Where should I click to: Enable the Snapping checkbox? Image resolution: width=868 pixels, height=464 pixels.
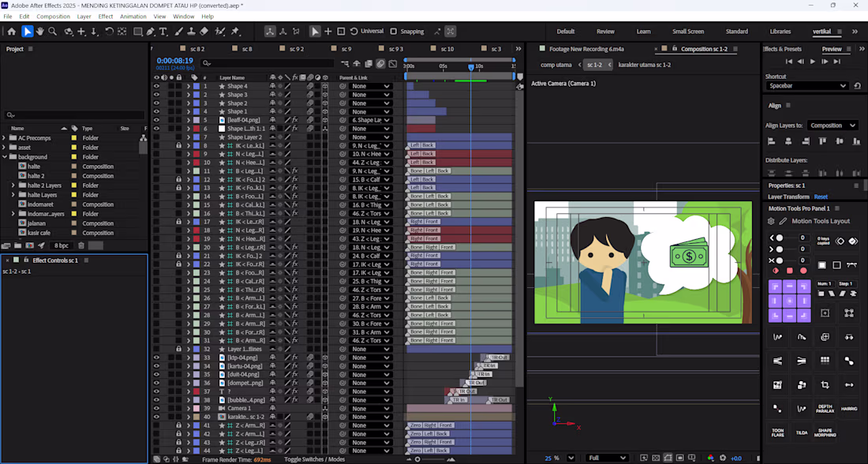[x=394, y=32]
